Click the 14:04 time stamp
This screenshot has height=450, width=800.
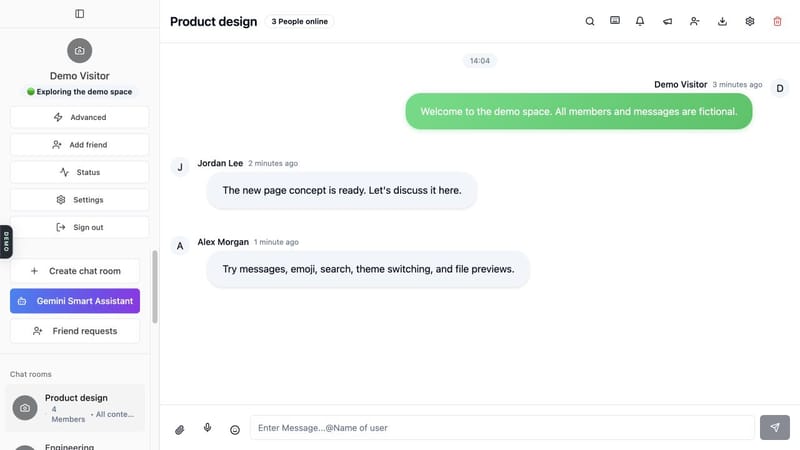pyautogui.click(x=480, y=61)
